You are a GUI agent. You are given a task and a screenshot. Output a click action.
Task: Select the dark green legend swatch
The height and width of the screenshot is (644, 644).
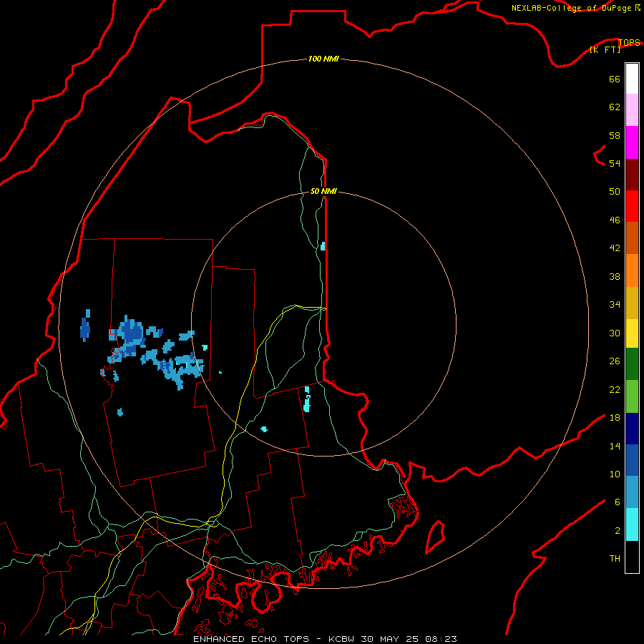coord(632,364)
